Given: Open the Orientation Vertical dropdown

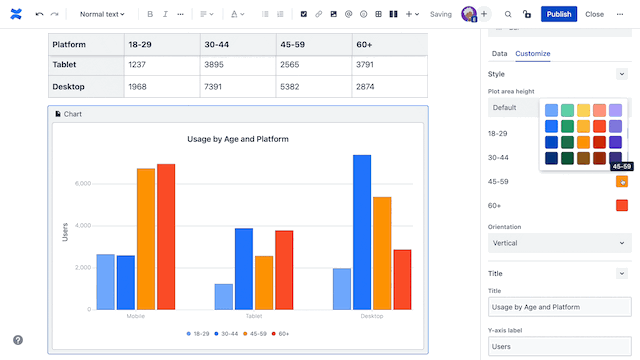Looking at the screenshot, I should [x=559, y=243].
